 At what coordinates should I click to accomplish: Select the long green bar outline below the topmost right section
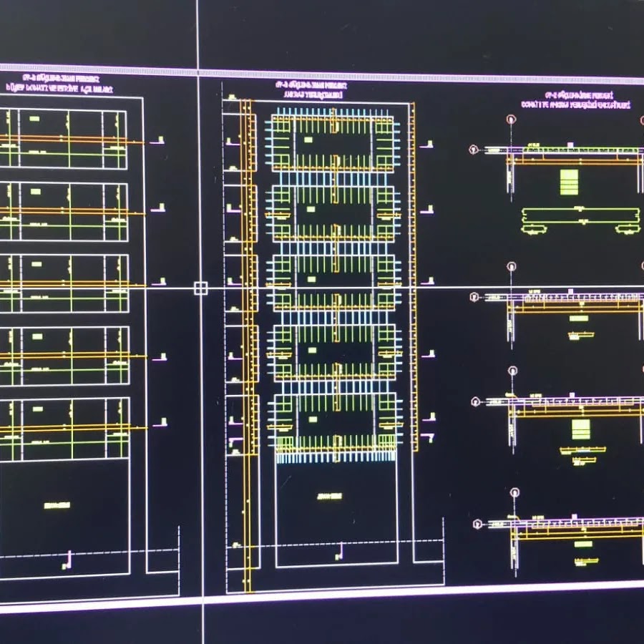click(581, 215)
